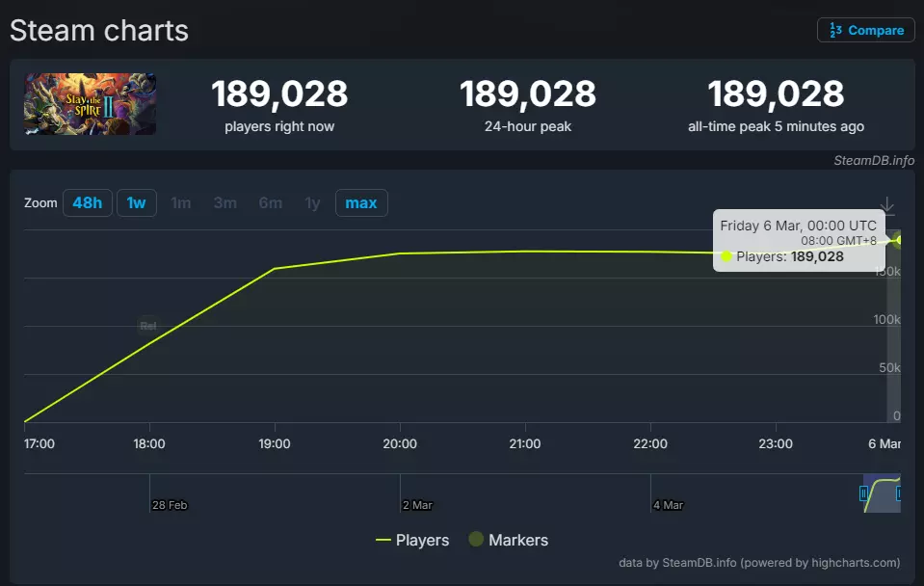The width and height of the screenshot is (924, 586).
Task: Click the SteamDB.info credit text
Action: point(874,160)
